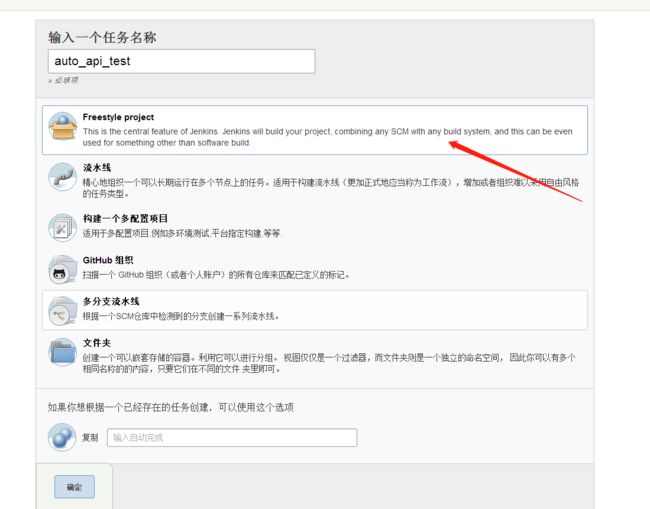Click the 文件夹 folder icon
Image resolution: width=650 pixels, height=509 pixels.
tap(63, 352)
